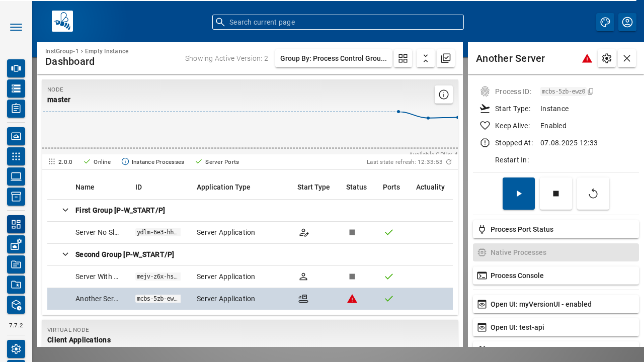644x362 pixels.
Task: Refresh the last state timestamp
Action: (449, 162)
